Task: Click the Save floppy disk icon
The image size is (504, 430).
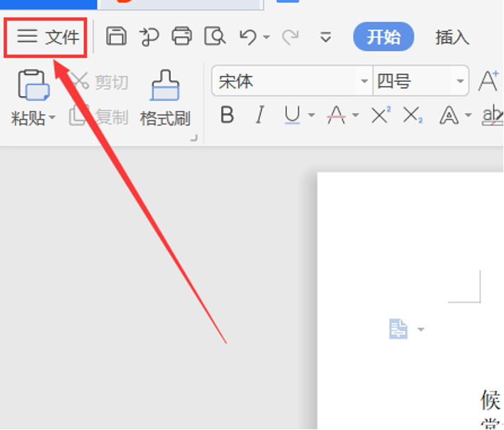Action: pyautogui.click(x=116, y=36)
